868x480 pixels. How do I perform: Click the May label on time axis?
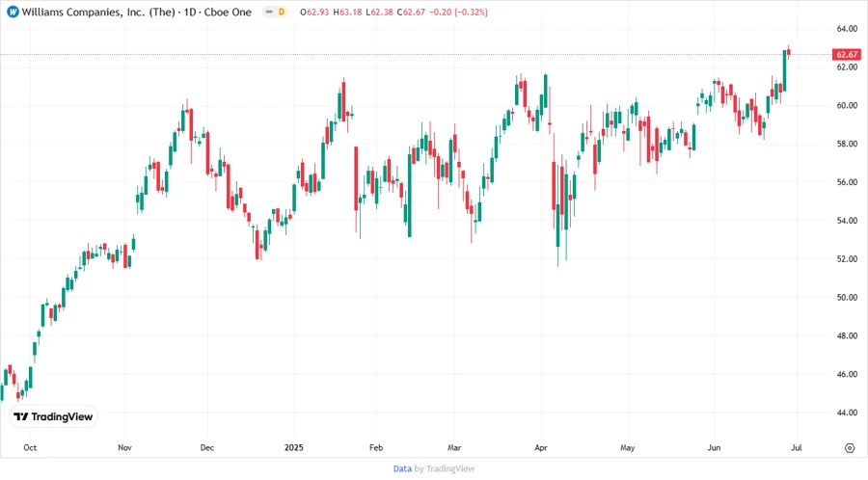(x=627, y=447)
